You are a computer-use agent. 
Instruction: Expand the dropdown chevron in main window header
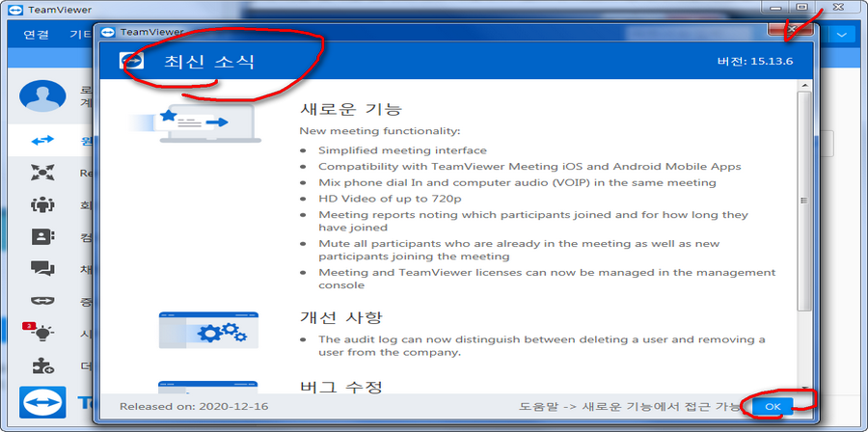pos(842,36)
